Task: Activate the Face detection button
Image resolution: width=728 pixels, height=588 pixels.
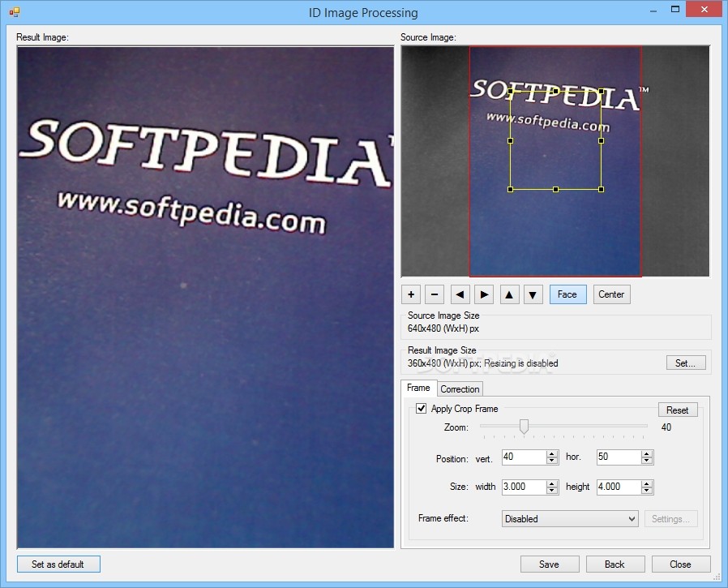Action: click(567, 294)
